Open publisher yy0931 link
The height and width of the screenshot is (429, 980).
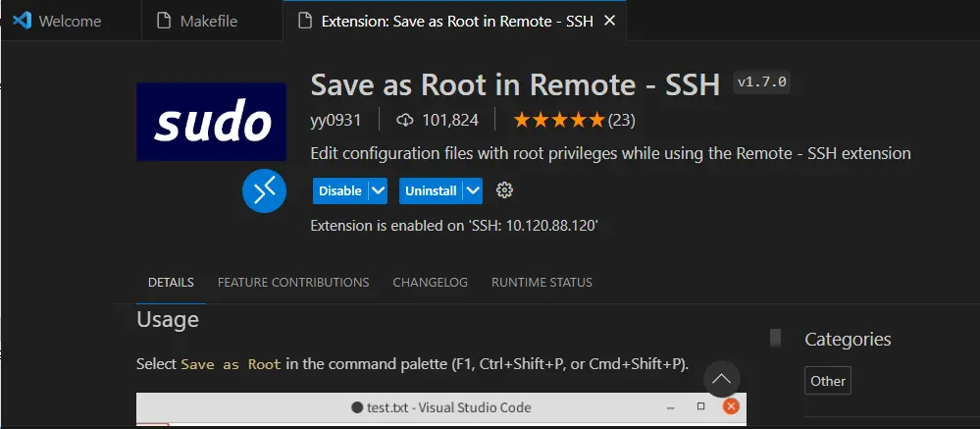tap(335, 120)
